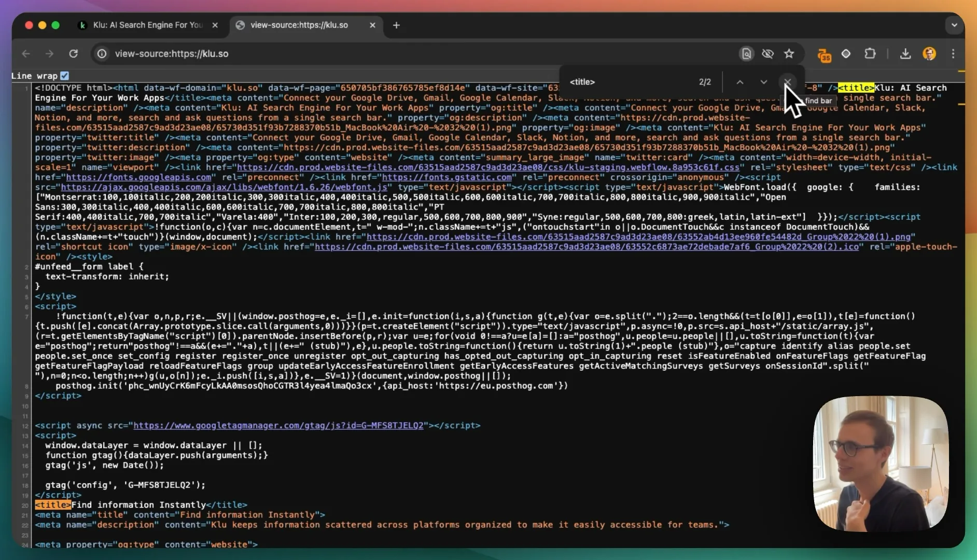This screenshot has width=977, height=560.
Task: Switch to the Klu: AI Search Engine tab
Action: (148, 25)
